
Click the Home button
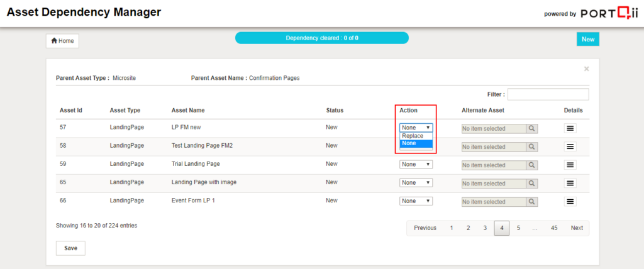point(62,41)
